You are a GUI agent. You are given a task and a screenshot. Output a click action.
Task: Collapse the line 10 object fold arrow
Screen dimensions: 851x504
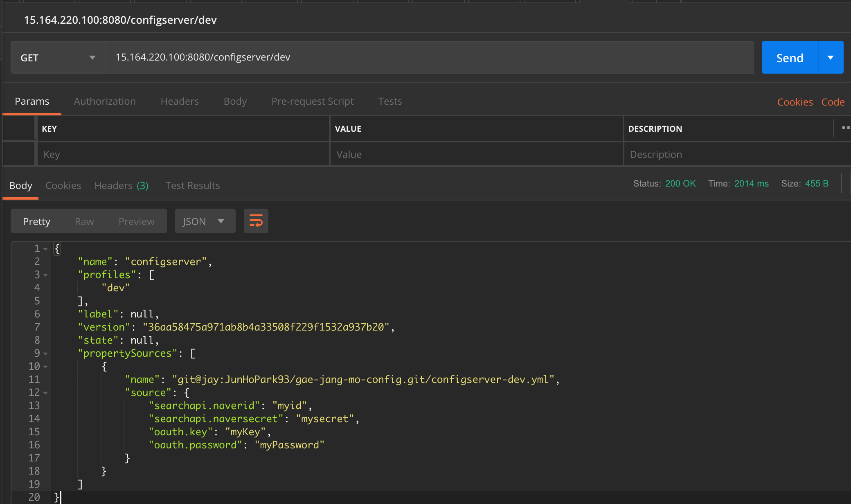[45, 367]
